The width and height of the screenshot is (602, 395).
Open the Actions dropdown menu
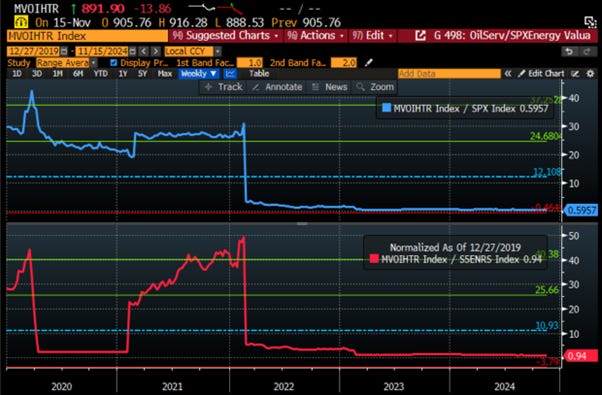point(316,36)
